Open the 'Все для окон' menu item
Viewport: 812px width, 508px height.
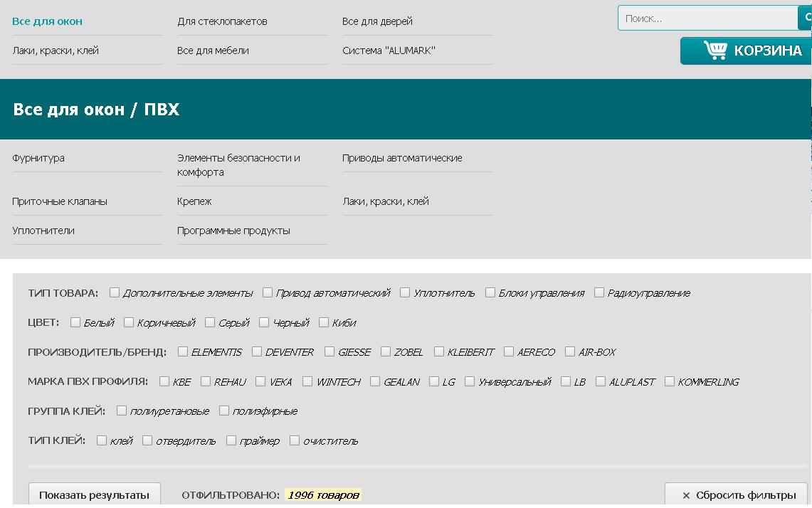pyautogui.click(x=47, y=21)
